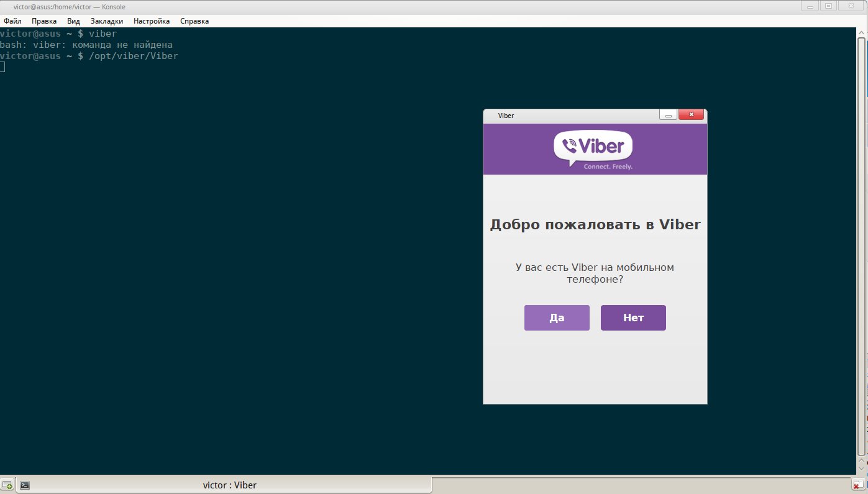Click the '/opt/viber/Viber' command line
Viewport: 868px width, 494px height.
coord(89,56)
